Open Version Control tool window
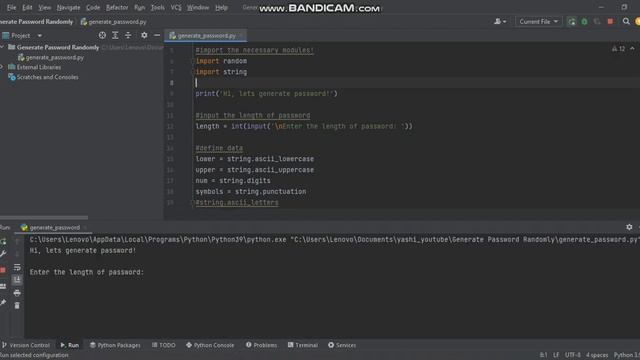Viewport: 640px width, 360px height. [26, 345]
